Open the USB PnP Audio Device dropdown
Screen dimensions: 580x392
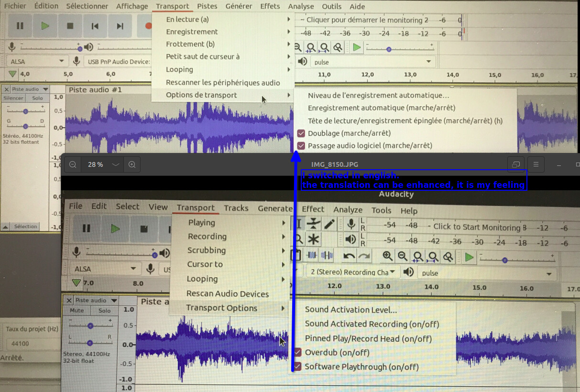pyautogui.click(x=118, y=62)
